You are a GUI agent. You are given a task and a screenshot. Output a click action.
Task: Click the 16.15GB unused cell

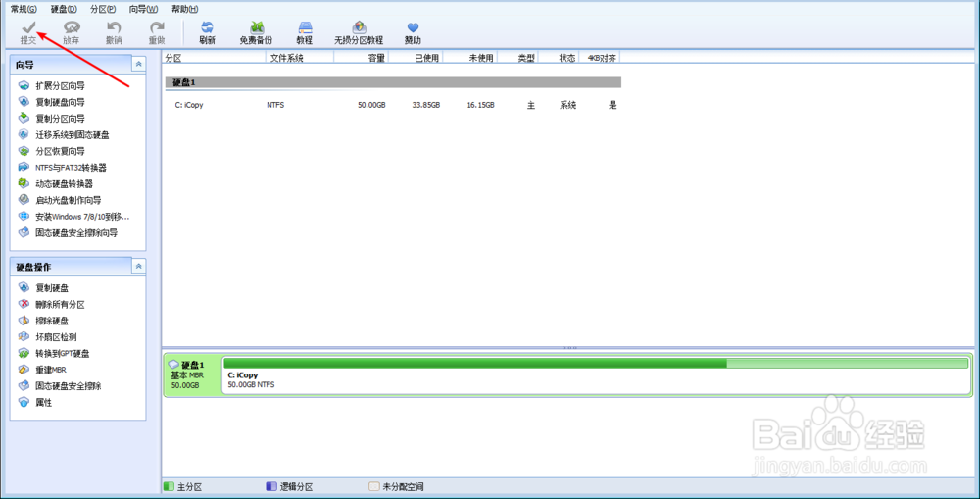click(480, 105)
